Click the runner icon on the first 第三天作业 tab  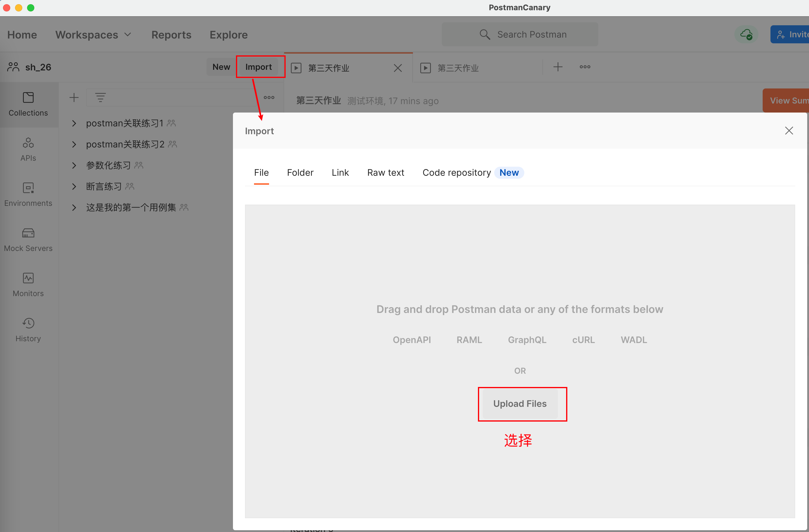pos(296,68)
